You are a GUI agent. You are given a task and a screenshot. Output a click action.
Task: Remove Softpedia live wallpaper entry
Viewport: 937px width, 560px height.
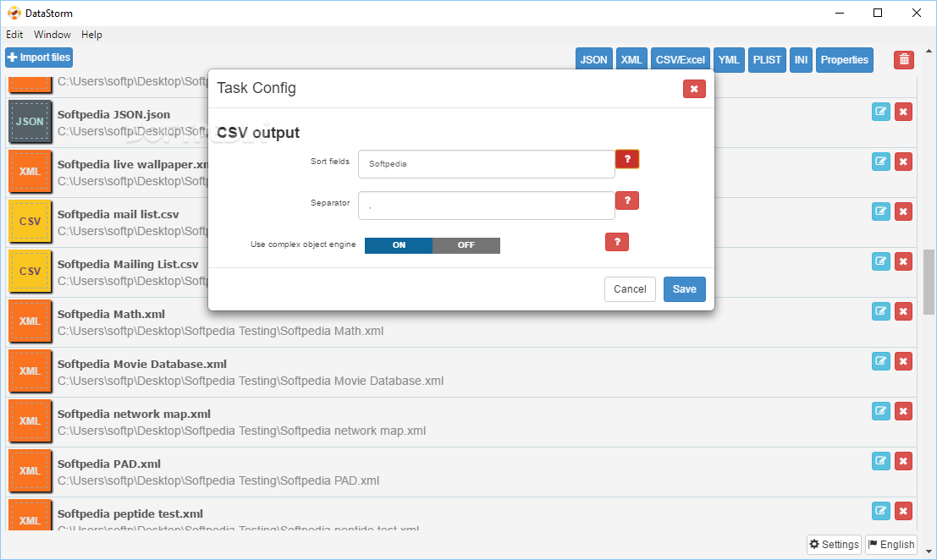[903, 162]
